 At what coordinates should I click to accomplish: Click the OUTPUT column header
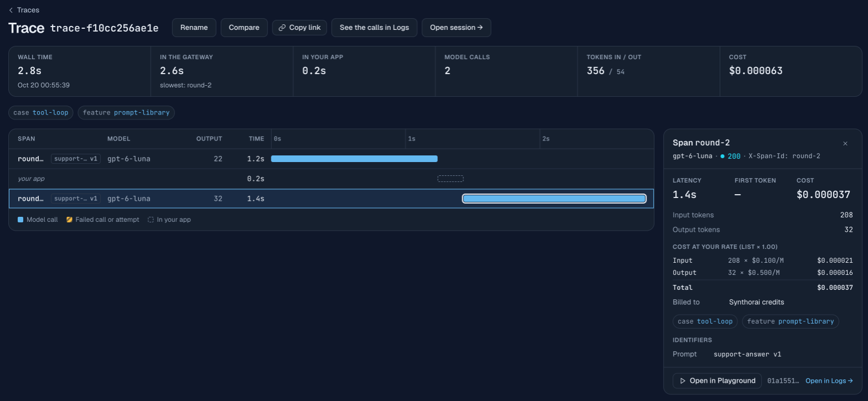(x=209, y=139)
